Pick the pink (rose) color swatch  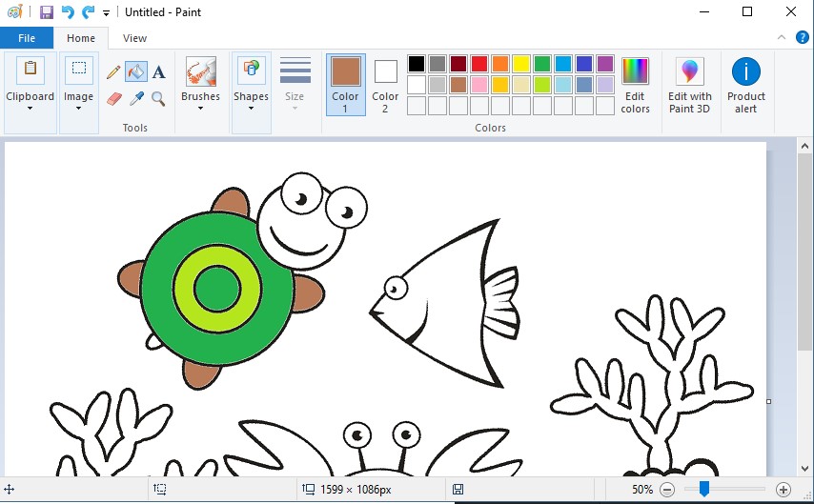[479, 85]
